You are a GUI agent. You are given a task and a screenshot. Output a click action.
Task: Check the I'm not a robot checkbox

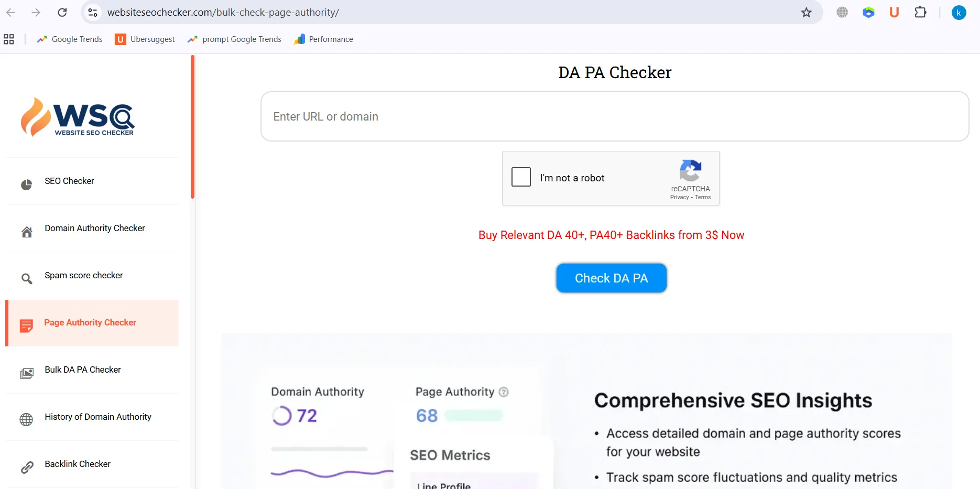pyautogui.click(x=521, y=177)
